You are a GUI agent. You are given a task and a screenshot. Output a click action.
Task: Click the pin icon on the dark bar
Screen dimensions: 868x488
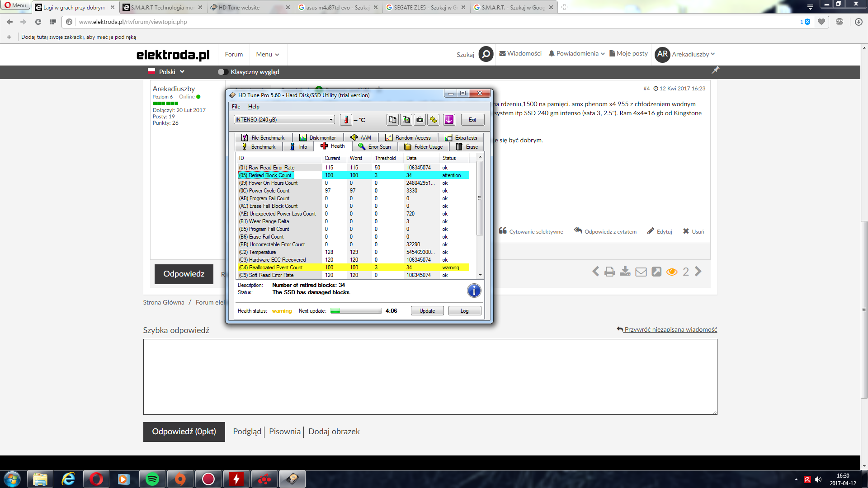[715, 70]
